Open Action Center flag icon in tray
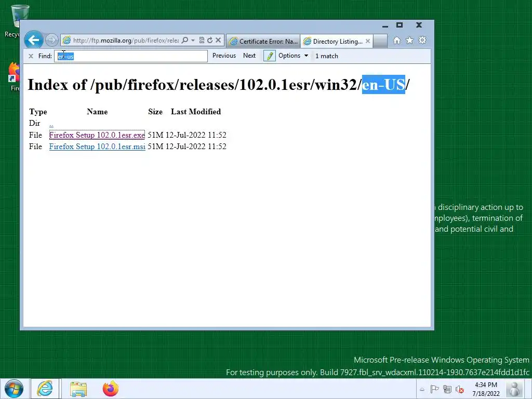532x399 pixels. tap(435, 390)
